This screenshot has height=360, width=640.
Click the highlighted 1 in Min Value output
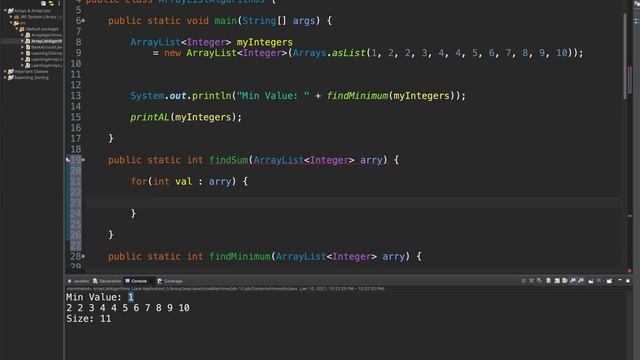click(131, 297)
